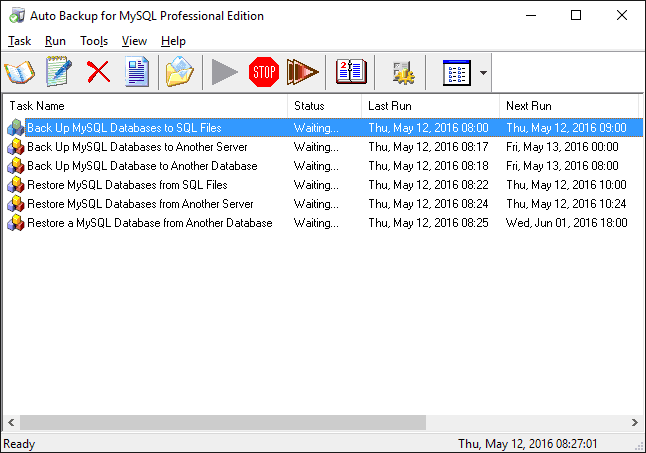
Task: Click the horizontal scrollbar right arrow
Action: click(634, 422)
